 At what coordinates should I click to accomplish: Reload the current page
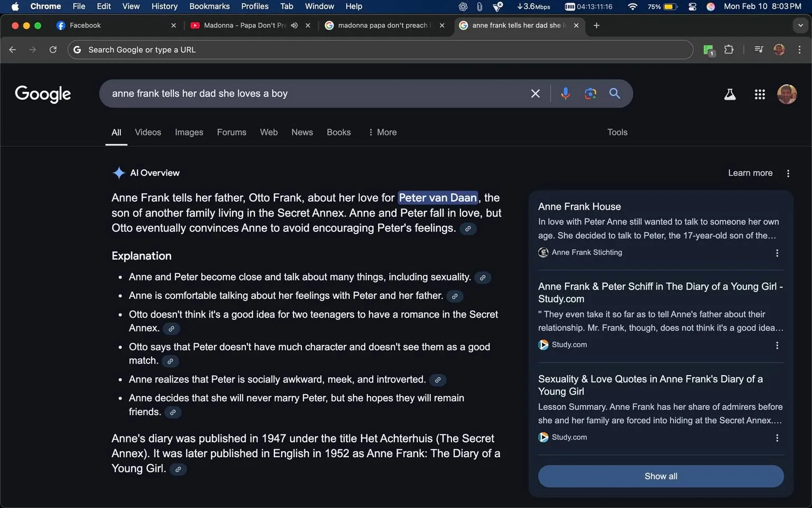point(53,49)
